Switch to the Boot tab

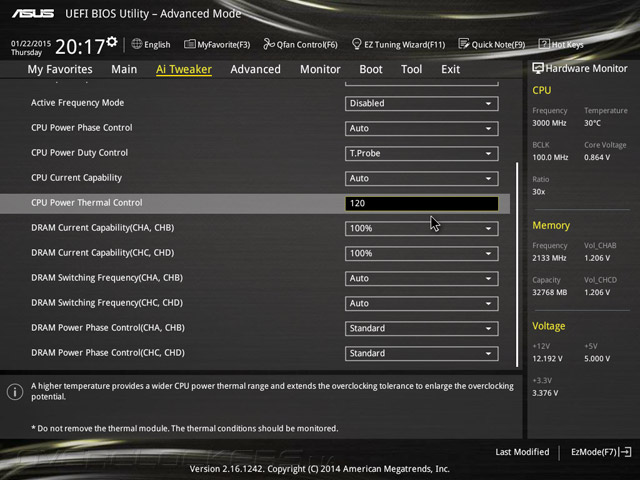[371, 69]
